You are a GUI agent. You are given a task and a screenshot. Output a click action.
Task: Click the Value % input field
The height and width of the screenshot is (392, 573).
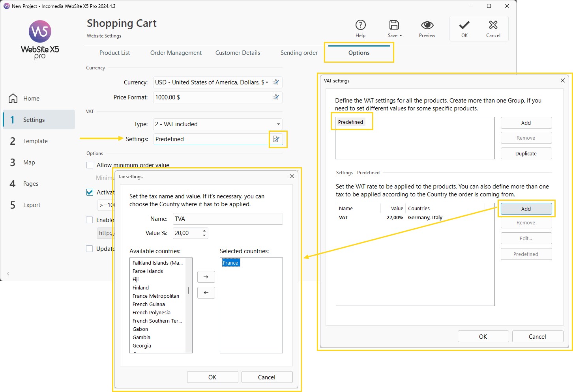point(187,233)
